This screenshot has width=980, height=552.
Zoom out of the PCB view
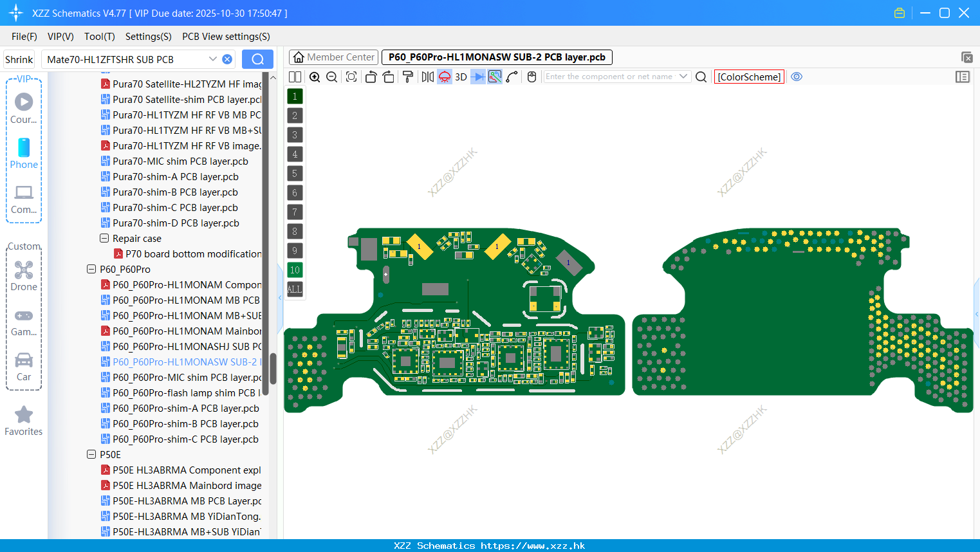pos(332,77)
